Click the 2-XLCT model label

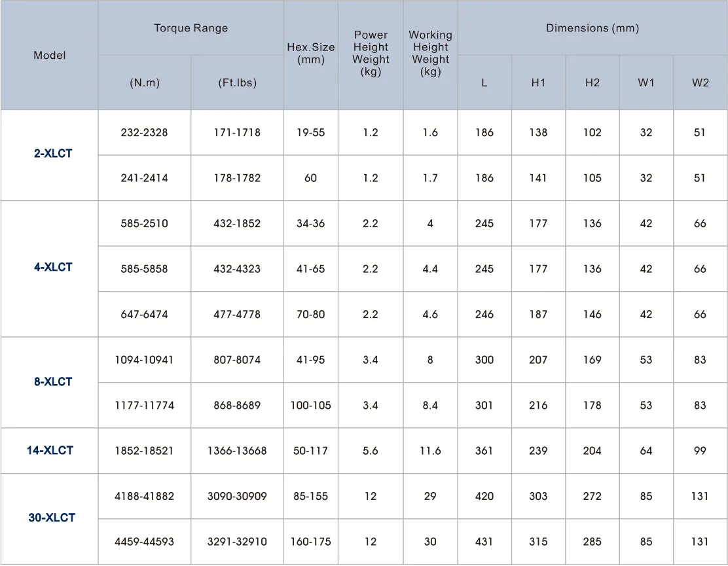click(x=53, y=154)
